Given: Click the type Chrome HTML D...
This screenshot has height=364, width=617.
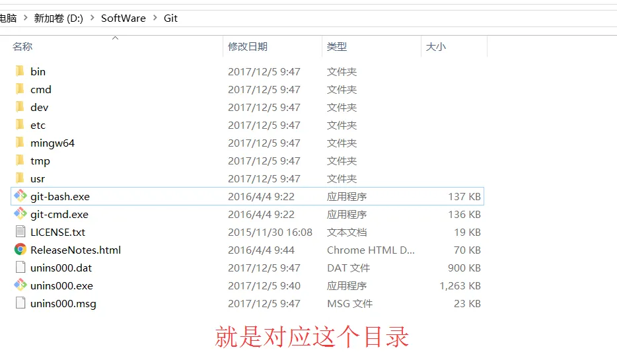Looking at the screenshot, I should 371,250.
